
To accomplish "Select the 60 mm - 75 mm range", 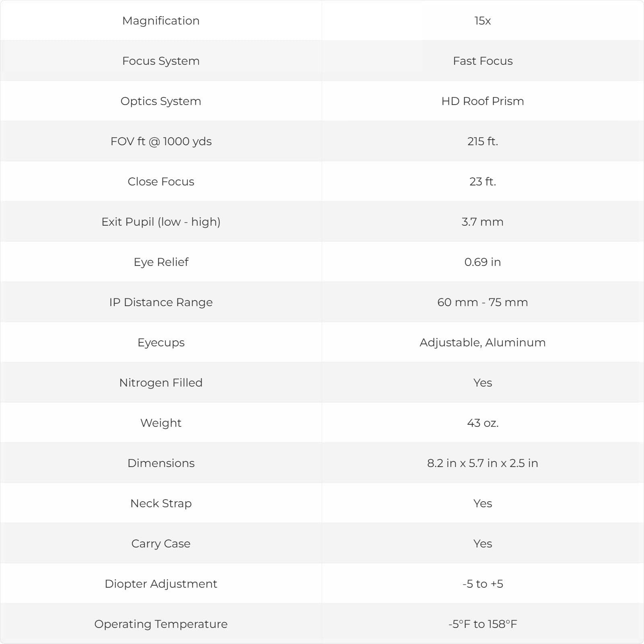I will pos(483,302).
